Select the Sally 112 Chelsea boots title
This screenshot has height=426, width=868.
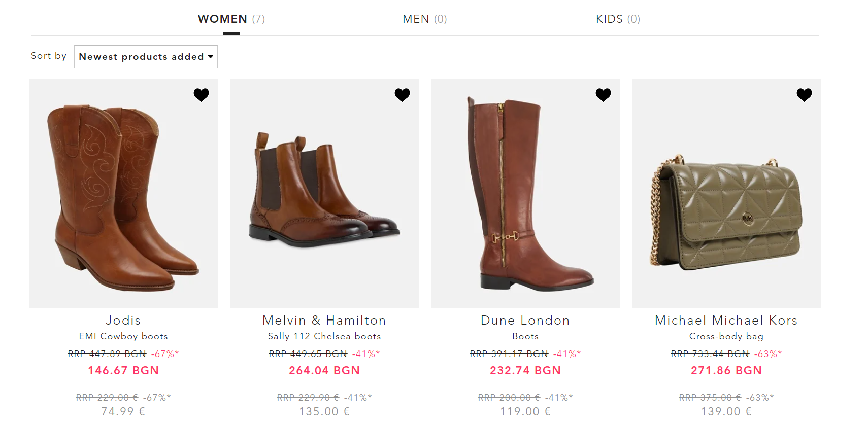point(324,336)
